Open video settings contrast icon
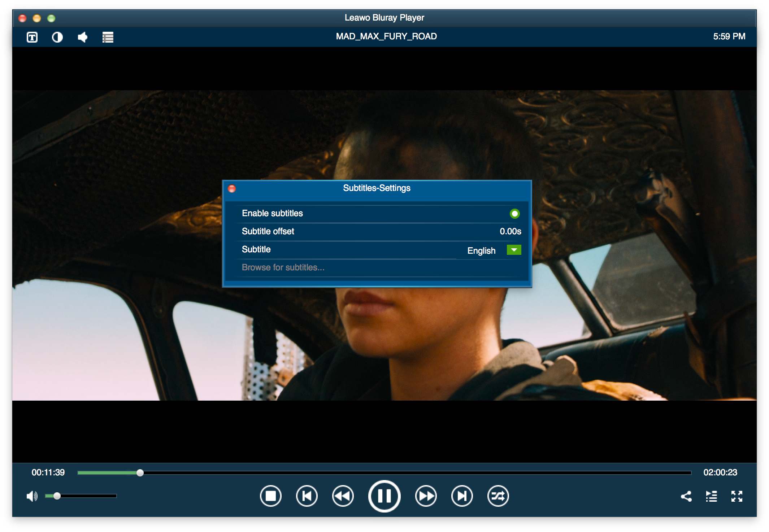Viewport: 769px width, 532px height. click(x=57, y=37)
